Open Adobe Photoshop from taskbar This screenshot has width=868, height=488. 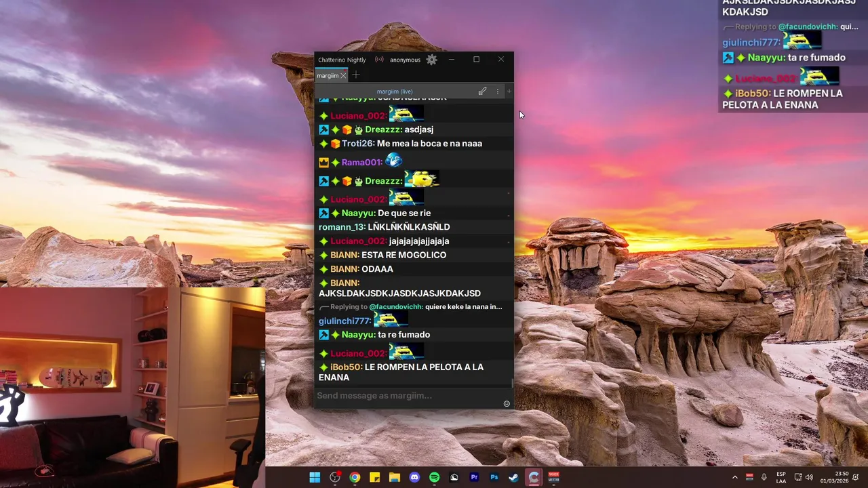click(494, 477)
